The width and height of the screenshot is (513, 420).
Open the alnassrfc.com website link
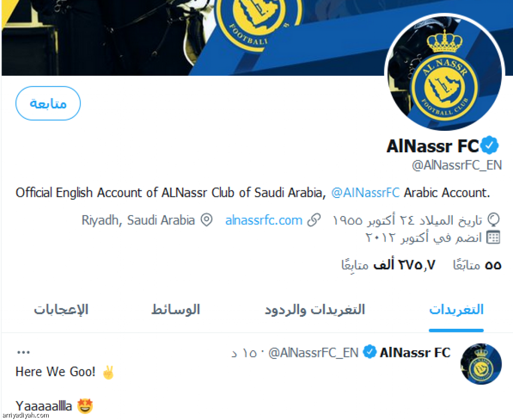pos(264,221)
